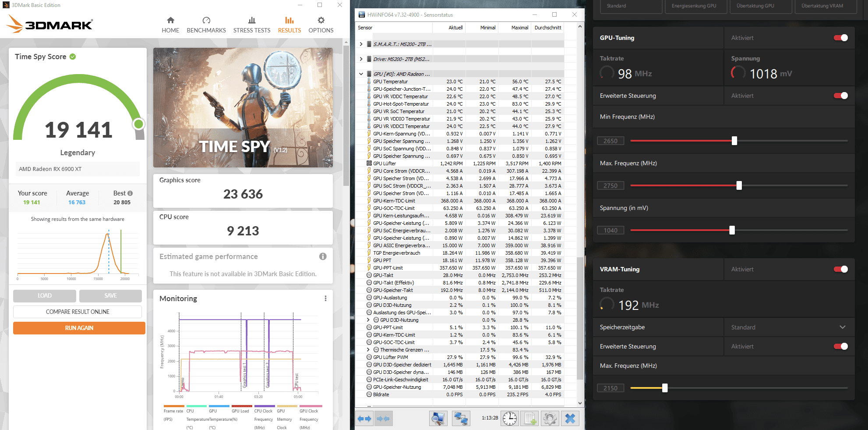Click thermometer icon beside GPU Temperatur

pos(369,82)
